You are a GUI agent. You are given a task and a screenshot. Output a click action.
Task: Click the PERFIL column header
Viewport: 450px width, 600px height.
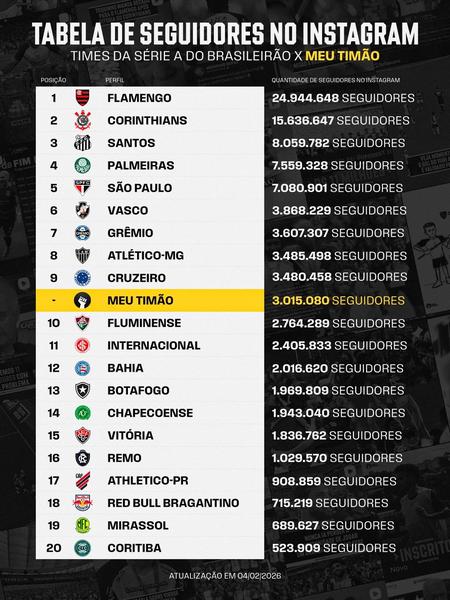[115, 80]
